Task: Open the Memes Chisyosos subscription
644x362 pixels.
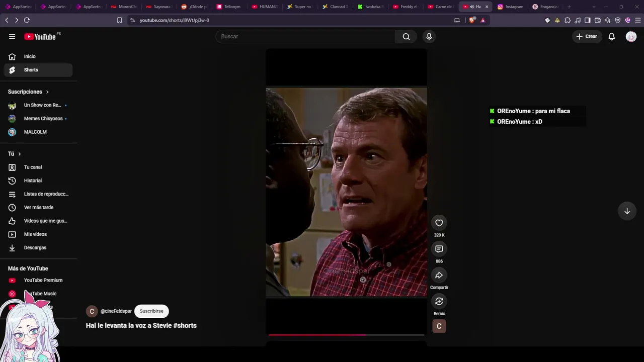Action: (38, 119)
